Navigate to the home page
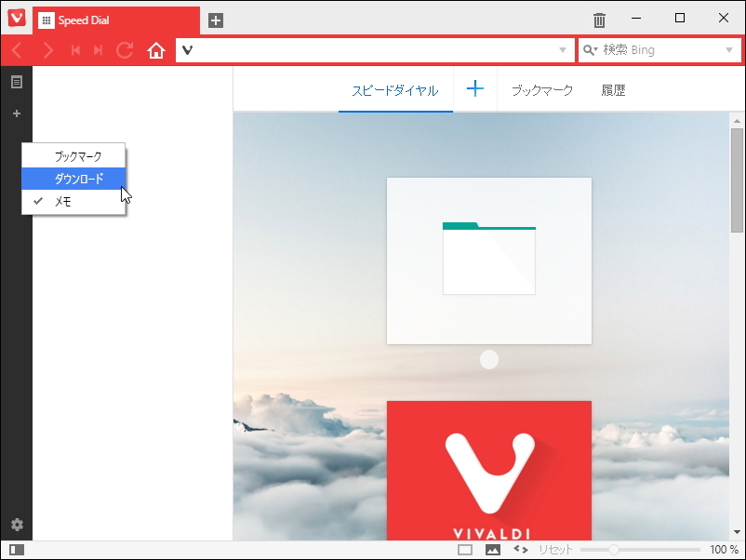 click(x=155, y=50)
